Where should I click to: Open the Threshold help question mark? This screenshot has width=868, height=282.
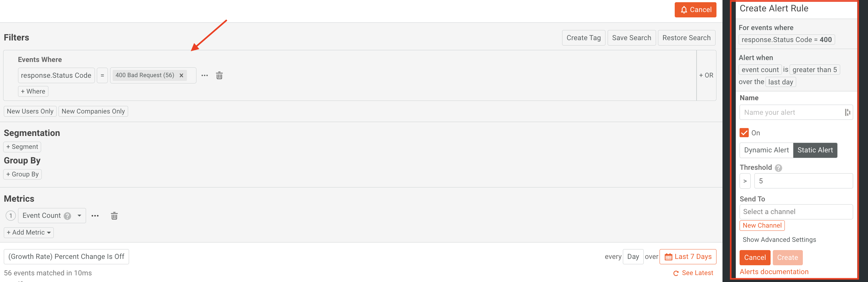pyautogui.click(x=778, y=168)
